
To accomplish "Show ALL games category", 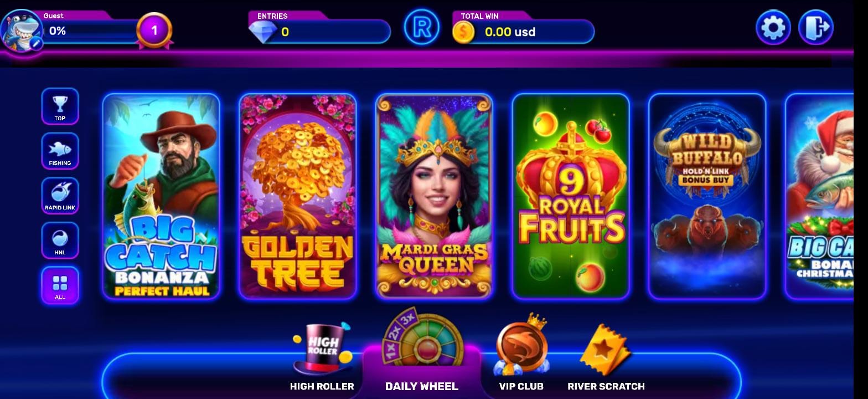I will (60, 285).
